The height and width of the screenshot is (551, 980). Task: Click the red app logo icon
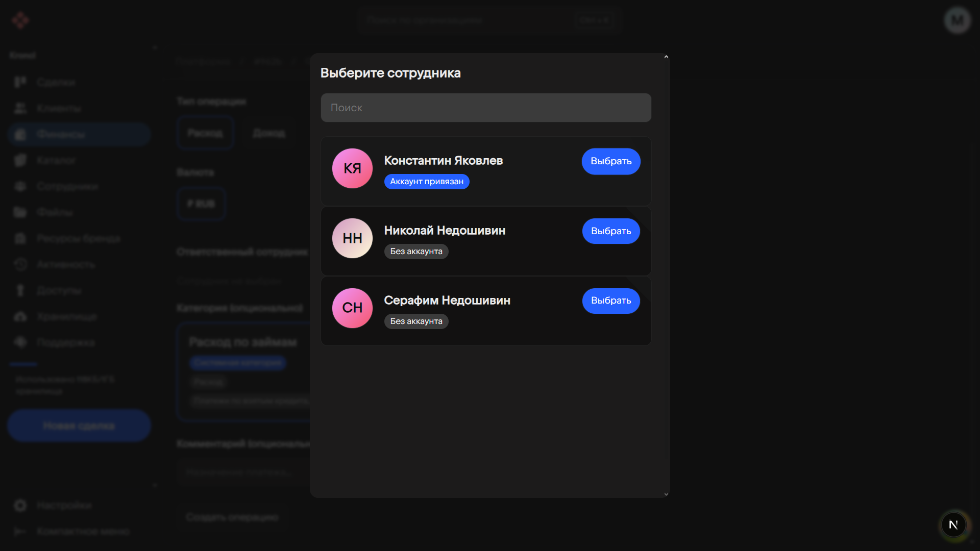(x=20, y=20)
